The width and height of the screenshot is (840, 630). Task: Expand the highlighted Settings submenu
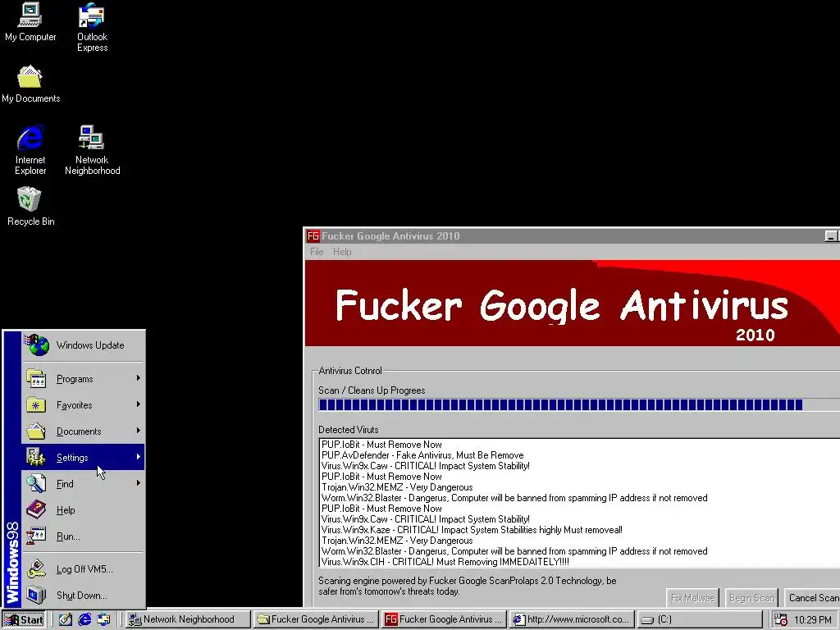[x=83, y=458]
